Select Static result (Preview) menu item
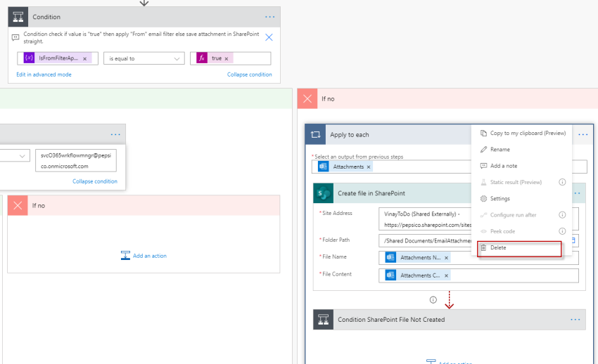The image size is (598, 364). 516,183
